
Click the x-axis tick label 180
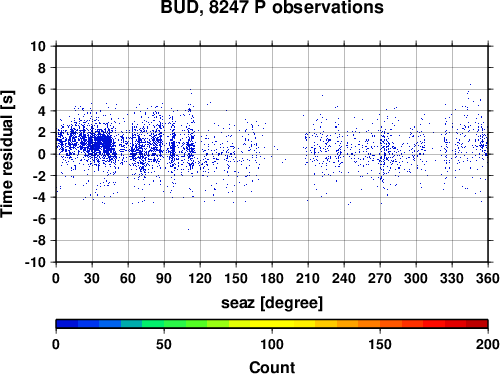point(272,278)
